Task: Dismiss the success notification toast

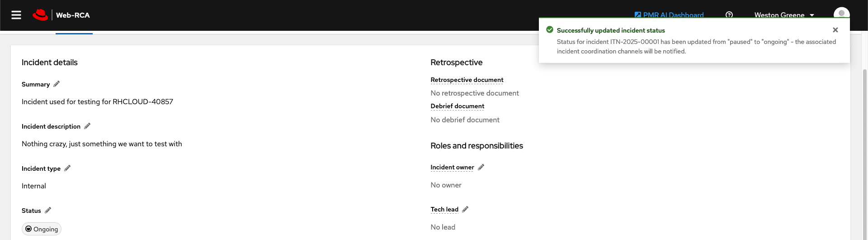Action: [835, 30]
